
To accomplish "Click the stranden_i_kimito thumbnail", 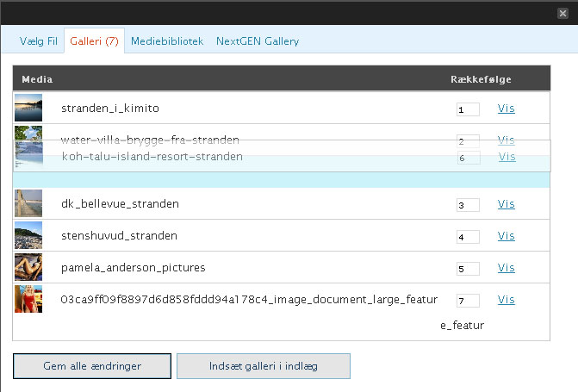I will point(28,108).
